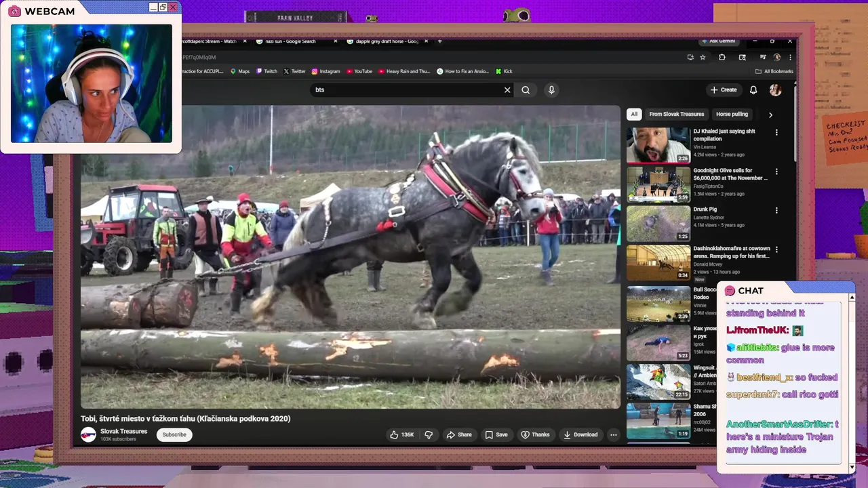Click the Save button
The height and width of the screenshot is (488, 868).
[x=496, y=434]
